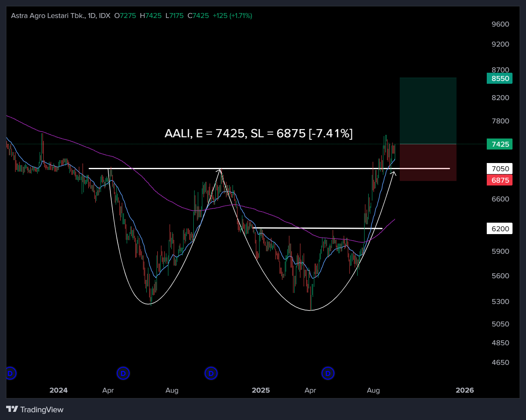Image resolution: width=526 pixels, height=420 pixels.
Task: Select the 8550 target price label
Action: 499,78
